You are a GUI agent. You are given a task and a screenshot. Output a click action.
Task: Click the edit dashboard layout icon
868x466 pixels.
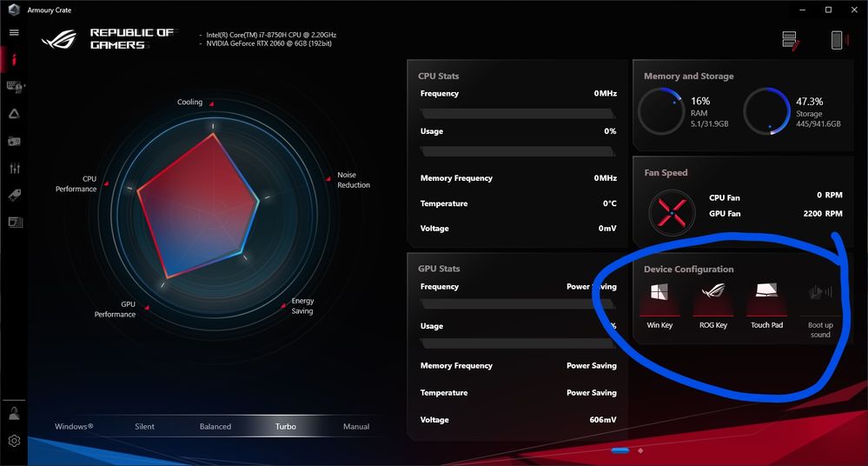coord(790,40)
